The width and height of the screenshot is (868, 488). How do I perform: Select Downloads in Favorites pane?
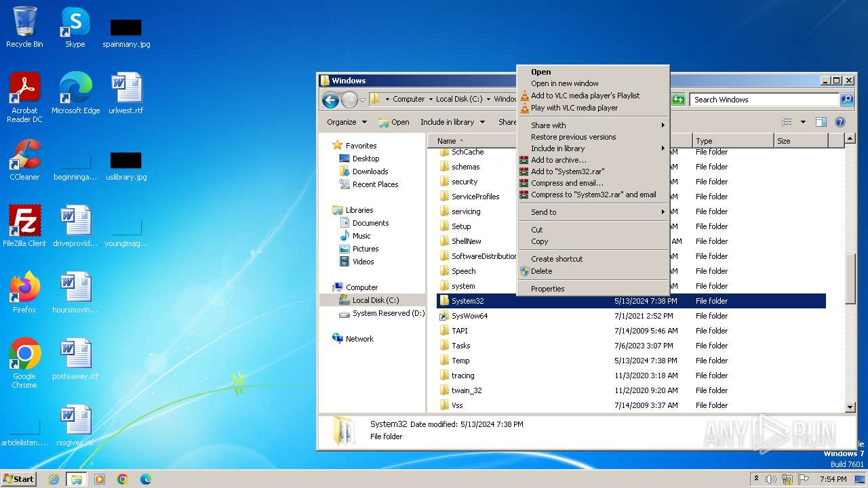pos(370,171)
